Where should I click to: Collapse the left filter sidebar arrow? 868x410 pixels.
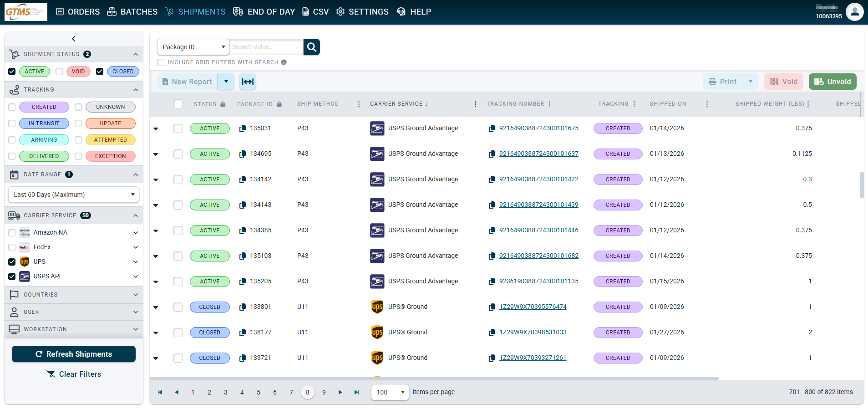coord(74,39)
